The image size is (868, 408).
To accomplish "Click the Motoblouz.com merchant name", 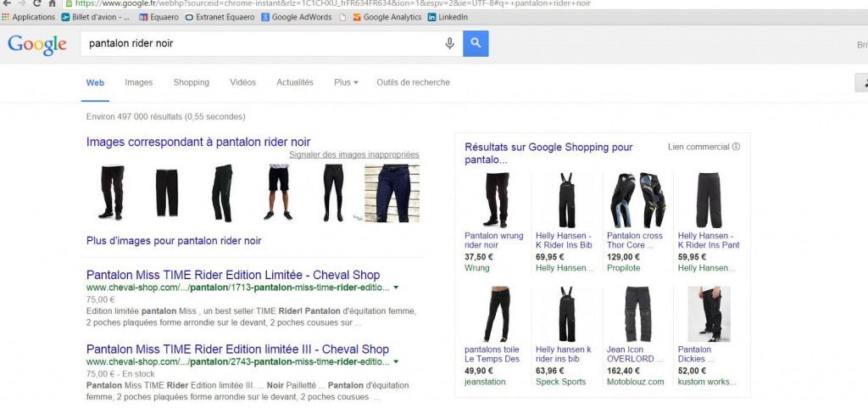I will [636, 382].
